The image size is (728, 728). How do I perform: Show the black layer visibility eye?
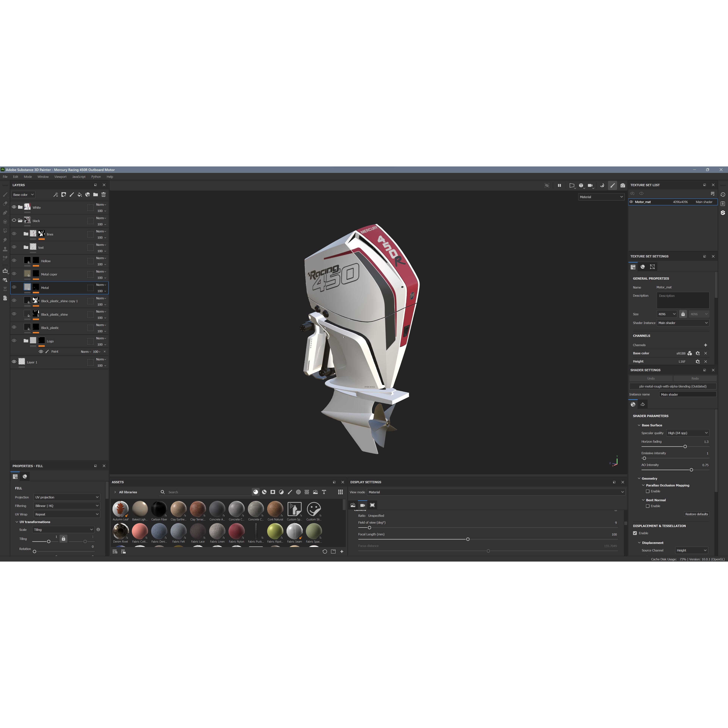click(14, 220)
